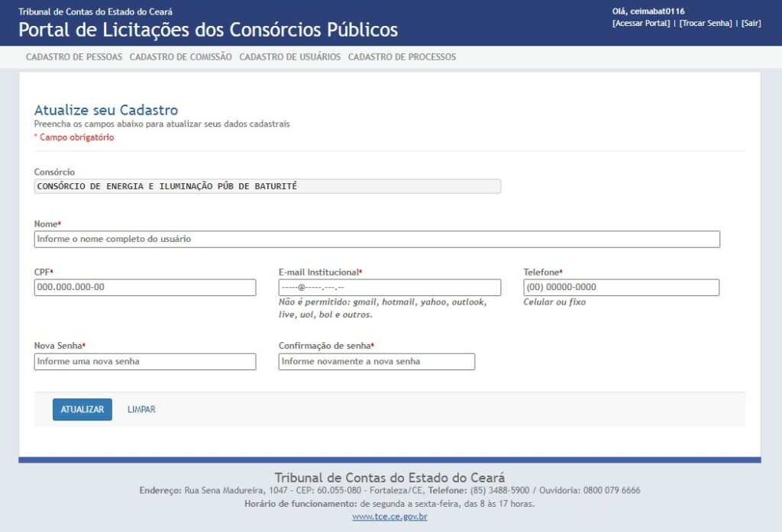Click the Nova Senha password field

click(x=145, y=361)
